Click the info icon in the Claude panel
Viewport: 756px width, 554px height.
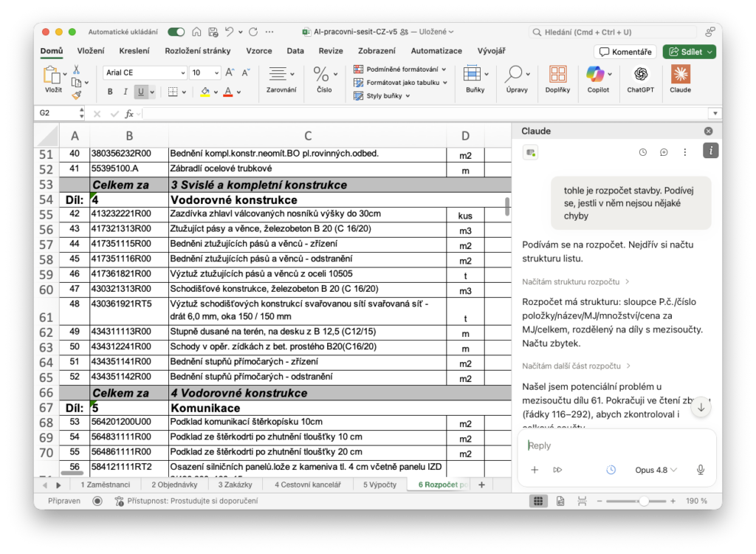coord(711,151)
